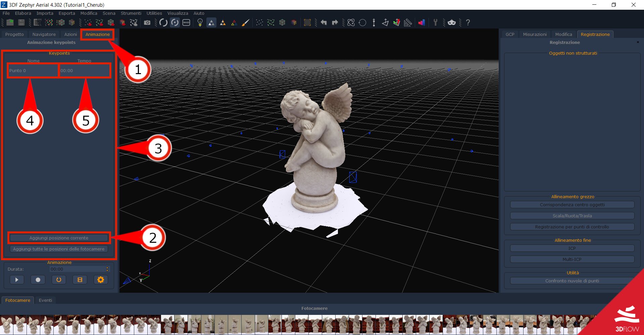
Task: Toggle the scene lighting bulb icon
Action: tap(200, 22)
